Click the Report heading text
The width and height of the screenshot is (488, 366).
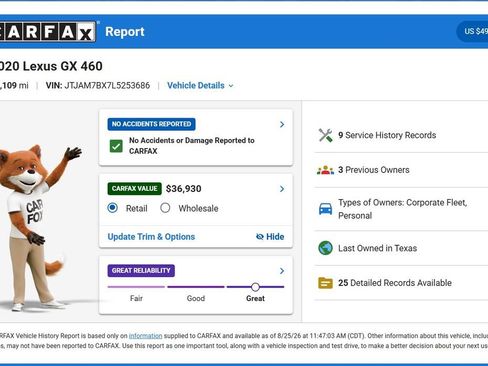click(x=125, y=32)
